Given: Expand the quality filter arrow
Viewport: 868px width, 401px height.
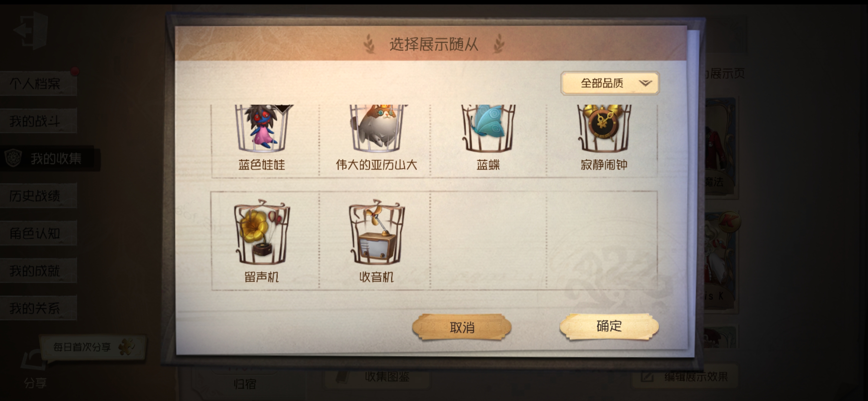Looking at the screenshot, I should pos(645,83).
